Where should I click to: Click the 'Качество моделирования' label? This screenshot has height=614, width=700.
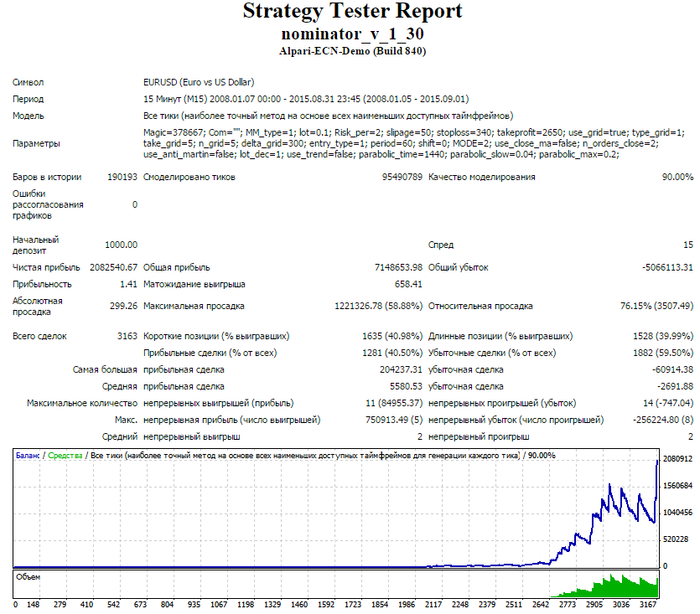[x=482, y=177]
